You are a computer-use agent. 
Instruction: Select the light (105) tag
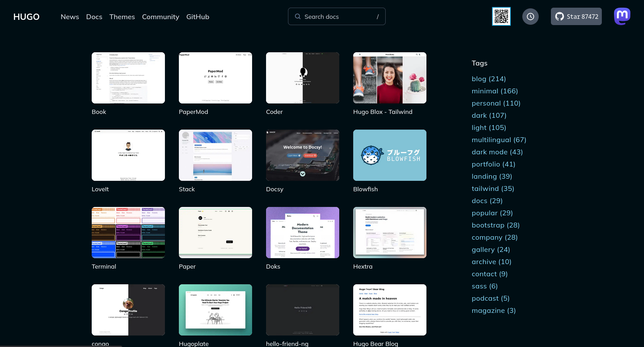pyautogui.click(x=489, y=128)
